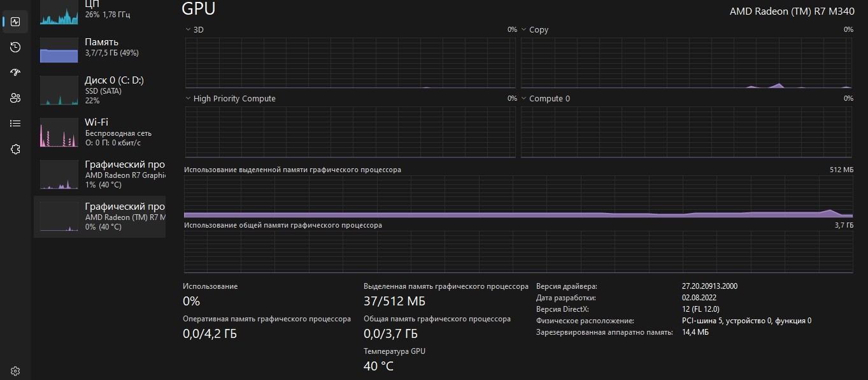This screenshot has width=868, height=380.
Task: Open the Services puzzle icon
Action: pyautogui.click(x=15, y=149)
